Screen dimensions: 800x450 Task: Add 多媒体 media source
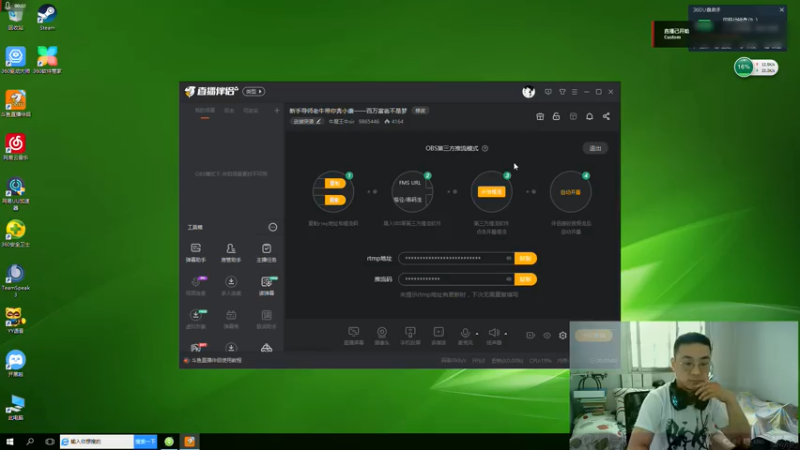coord(438,336)
